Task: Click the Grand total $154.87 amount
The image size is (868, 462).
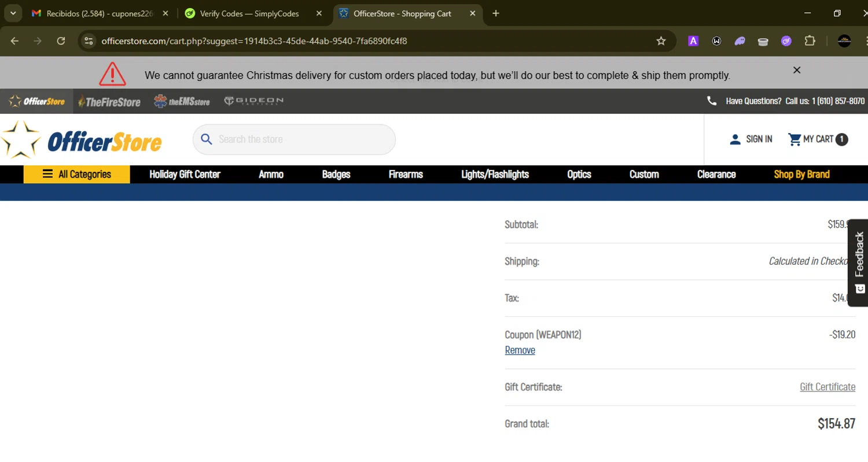Action: click(836, 423)
